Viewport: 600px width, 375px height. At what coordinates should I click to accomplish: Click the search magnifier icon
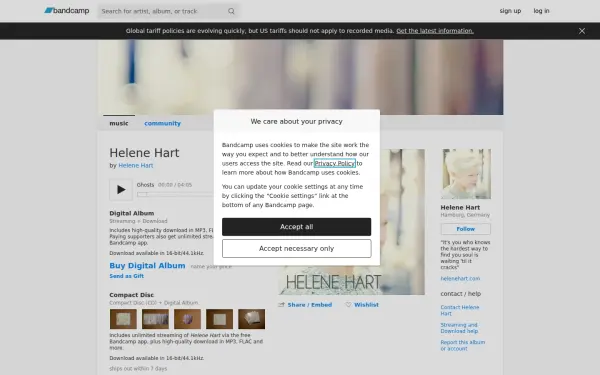pos(231,11)
